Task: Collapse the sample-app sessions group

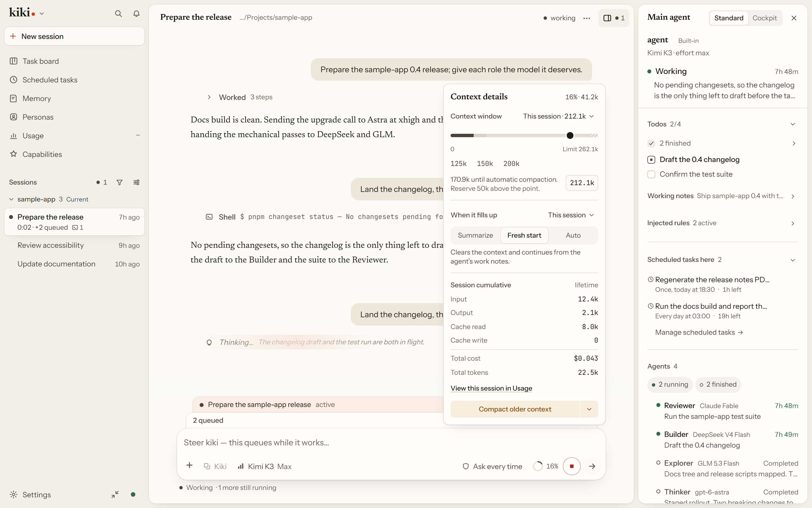Action: coord(11,199)
